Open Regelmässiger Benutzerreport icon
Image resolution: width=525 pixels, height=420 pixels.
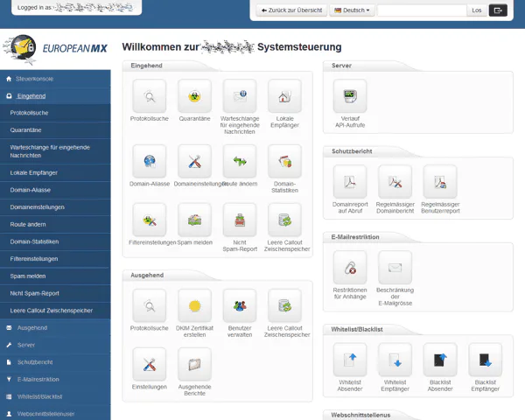(x=440, y=182)
